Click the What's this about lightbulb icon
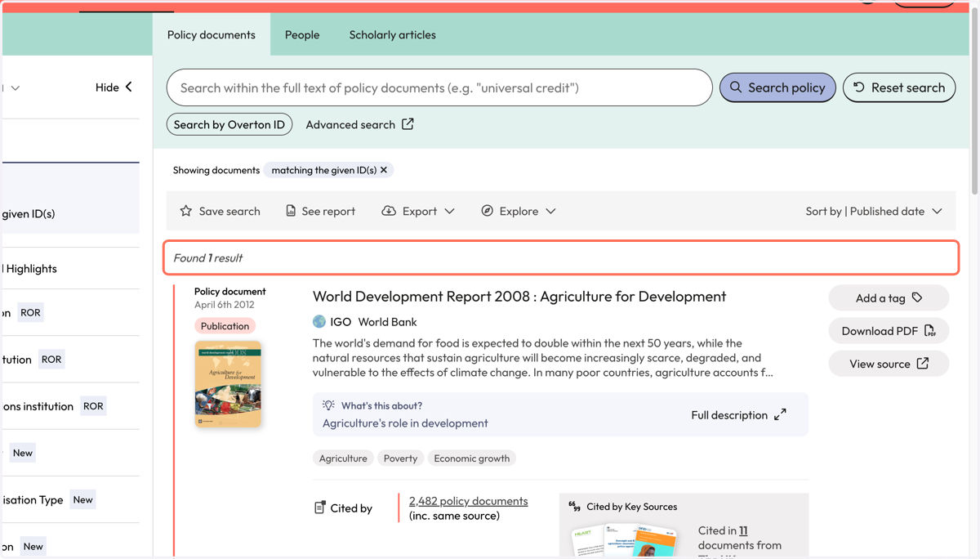Screen dimensions: 980x559 coord(328,405)
